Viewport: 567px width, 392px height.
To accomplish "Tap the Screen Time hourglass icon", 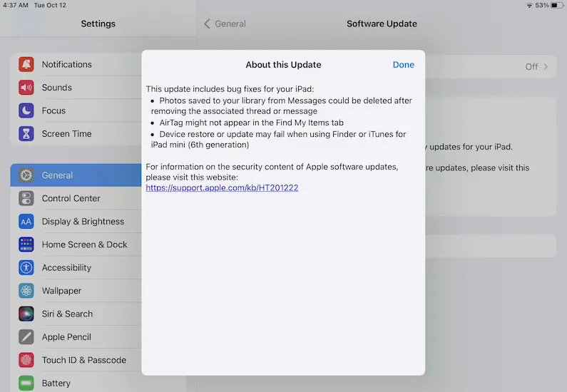I will point(26,133).
